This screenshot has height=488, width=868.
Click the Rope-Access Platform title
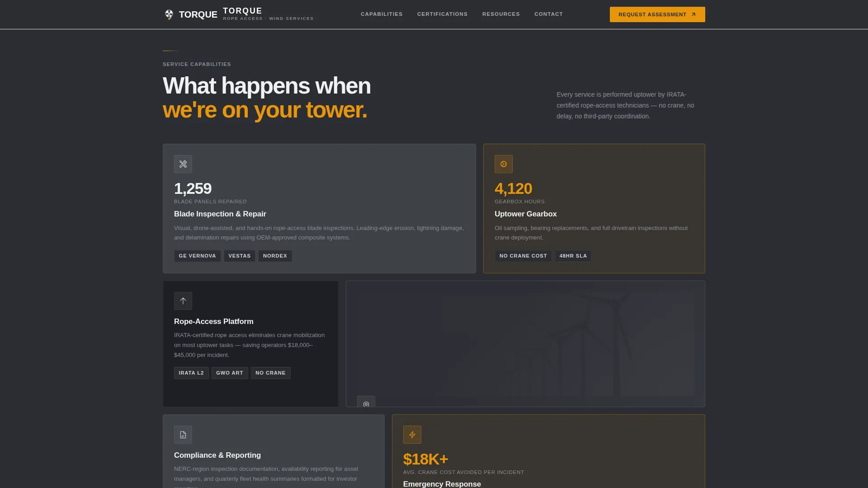213,322
